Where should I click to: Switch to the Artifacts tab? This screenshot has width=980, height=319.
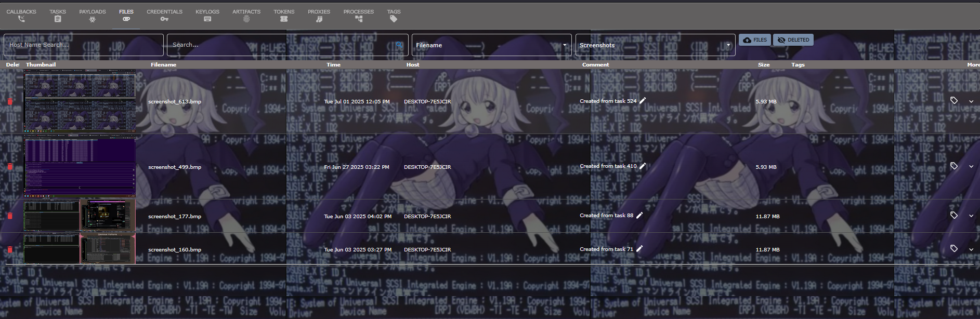click(x=246, y=15)
